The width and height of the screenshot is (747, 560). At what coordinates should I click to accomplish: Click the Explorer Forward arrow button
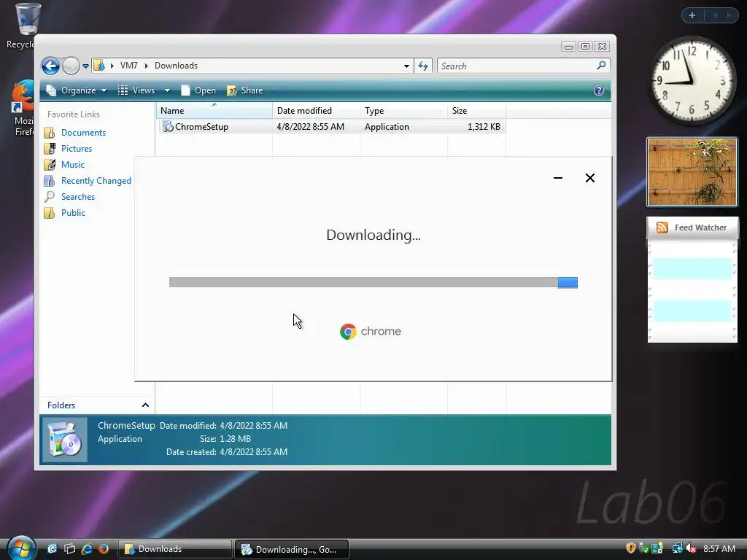71,66
